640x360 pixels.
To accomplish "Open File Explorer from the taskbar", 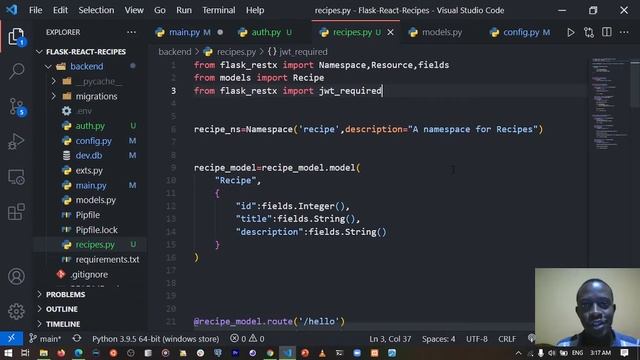I will [43, 353].
